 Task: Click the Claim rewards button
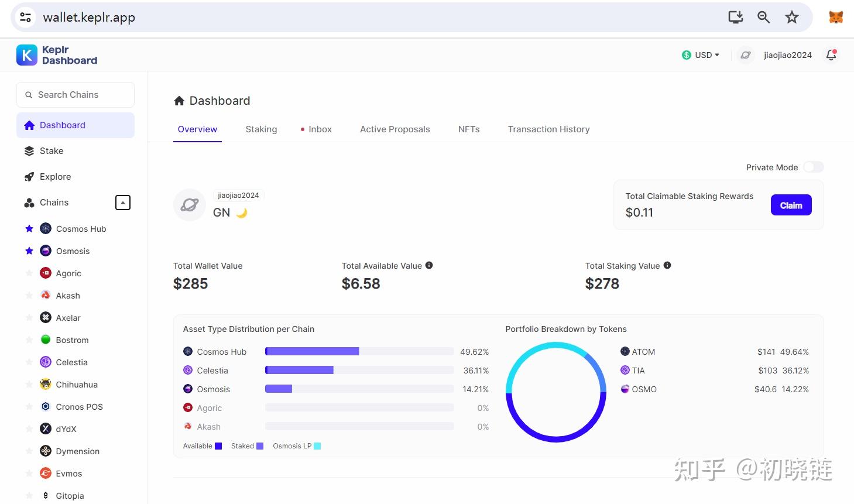point(791,205)
